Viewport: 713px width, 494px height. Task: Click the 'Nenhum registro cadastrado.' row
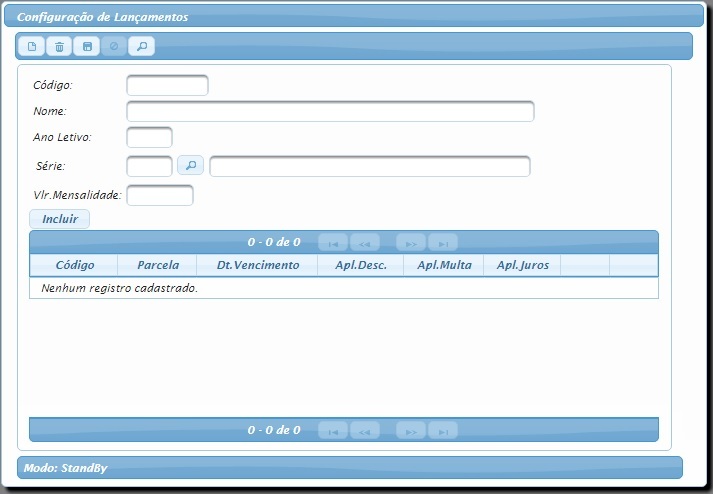(x=344, y=288)
